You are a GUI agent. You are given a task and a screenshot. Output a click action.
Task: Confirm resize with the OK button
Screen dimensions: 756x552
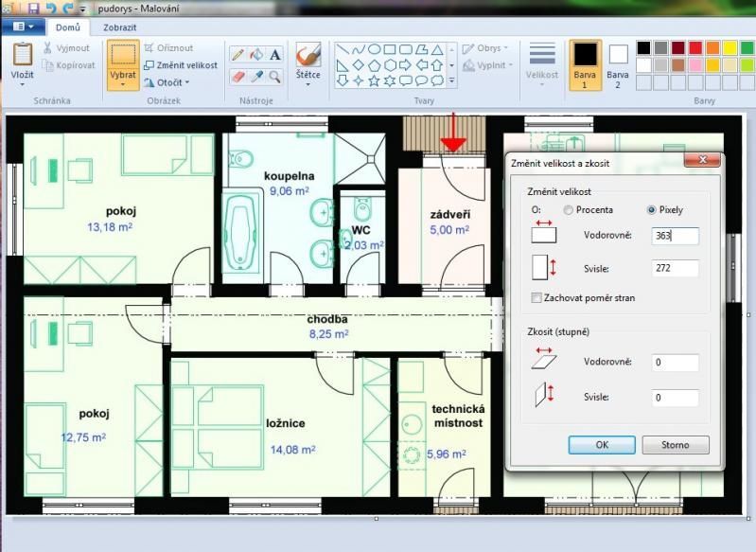(602, 444)
